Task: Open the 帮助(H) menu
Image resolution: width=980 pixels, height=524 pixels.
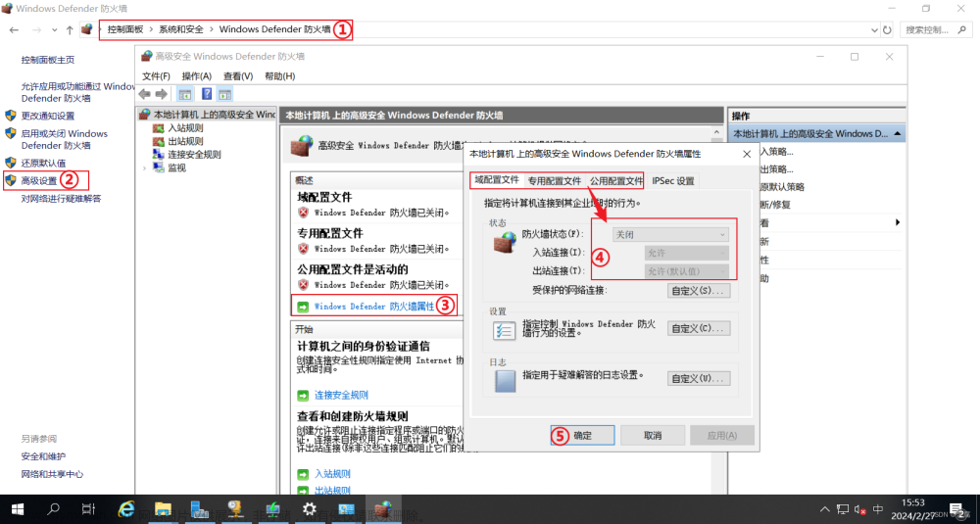Action: (280, 76)
